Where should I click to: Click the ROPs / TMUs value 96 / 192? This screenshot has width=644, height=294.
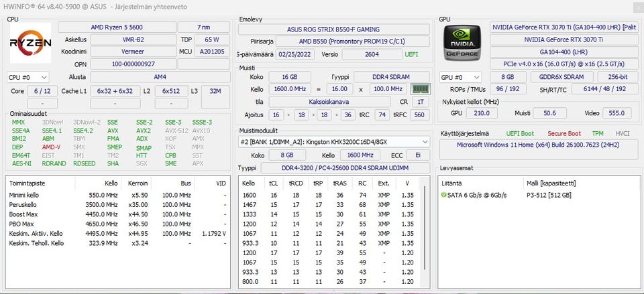(x=508, y=89)
